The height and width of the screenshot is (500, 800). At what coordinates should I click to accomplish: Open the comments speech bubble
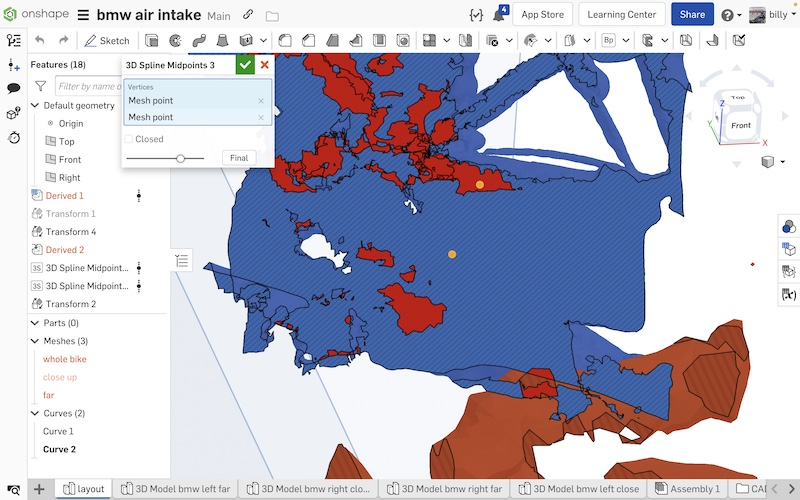(x=14, y=88)
